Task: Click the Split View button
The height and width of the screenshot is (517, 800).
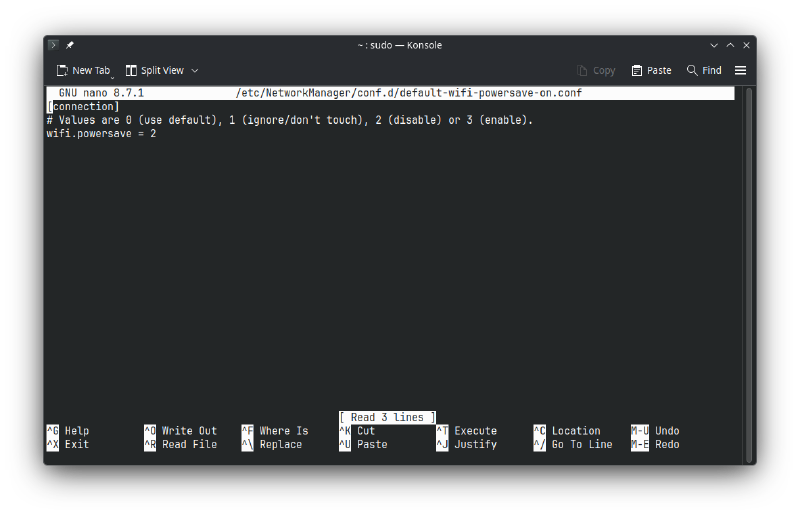Action: [x=155, y=70]
